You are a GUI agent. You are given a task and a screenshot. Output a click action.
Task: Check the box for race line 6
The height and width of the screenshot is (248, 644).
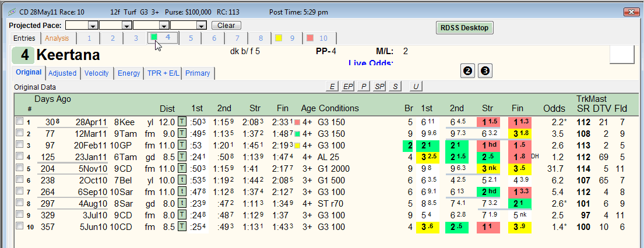click(19, 180)
